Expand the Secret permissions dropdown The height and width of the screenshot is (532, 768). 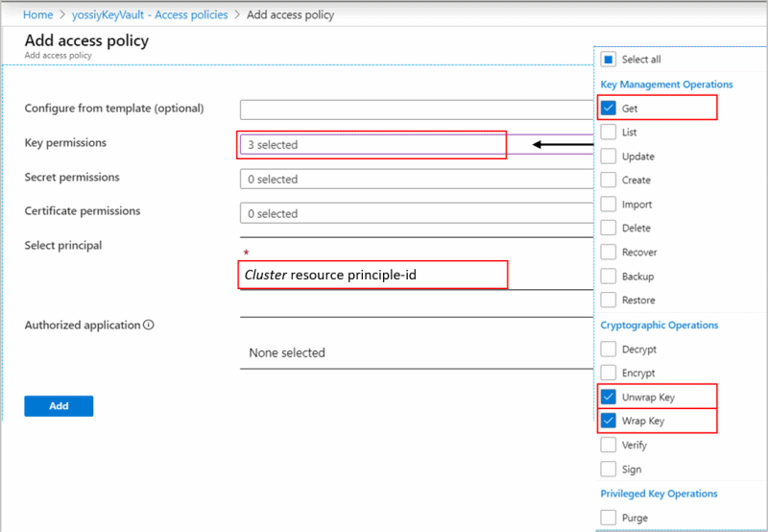coord(417,179)
